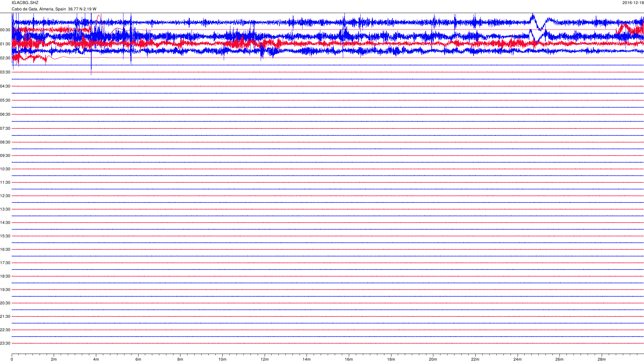The image size is (644, 362).
Task: Click the 14m axis label
Action: 307,359
